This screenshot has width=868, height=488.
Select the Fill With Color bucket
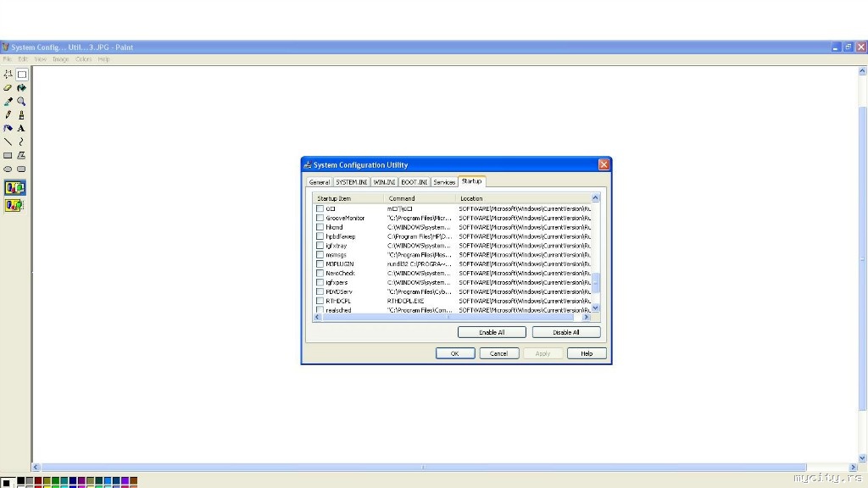coord(21,88)
